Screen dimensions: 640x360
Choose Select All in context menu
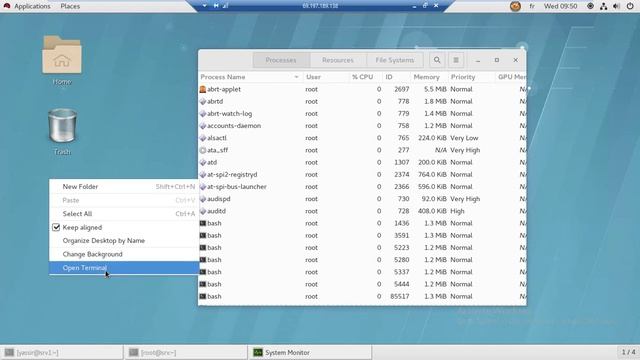point(124,214)
